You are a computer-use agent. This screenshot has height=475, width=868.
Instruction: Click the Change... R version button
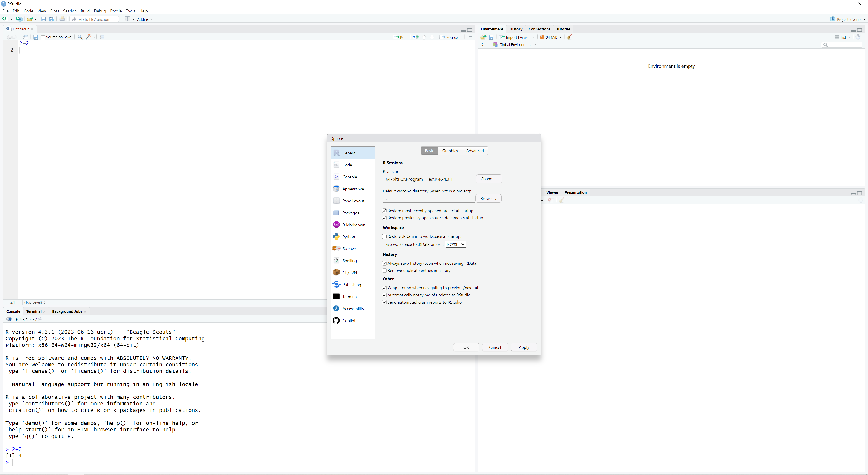489,179
